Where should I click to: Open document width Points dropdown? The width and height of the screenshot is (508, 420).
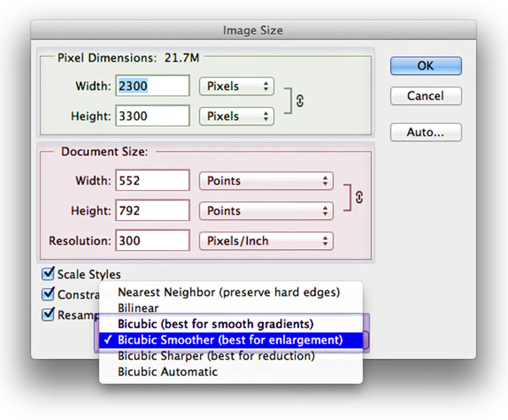pos(266,181)
